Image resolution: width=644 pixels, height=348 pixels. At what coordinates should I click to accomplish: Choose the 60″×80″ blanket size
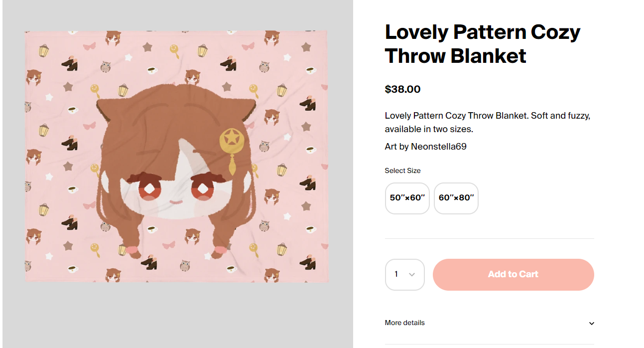[x=456, y=198]
